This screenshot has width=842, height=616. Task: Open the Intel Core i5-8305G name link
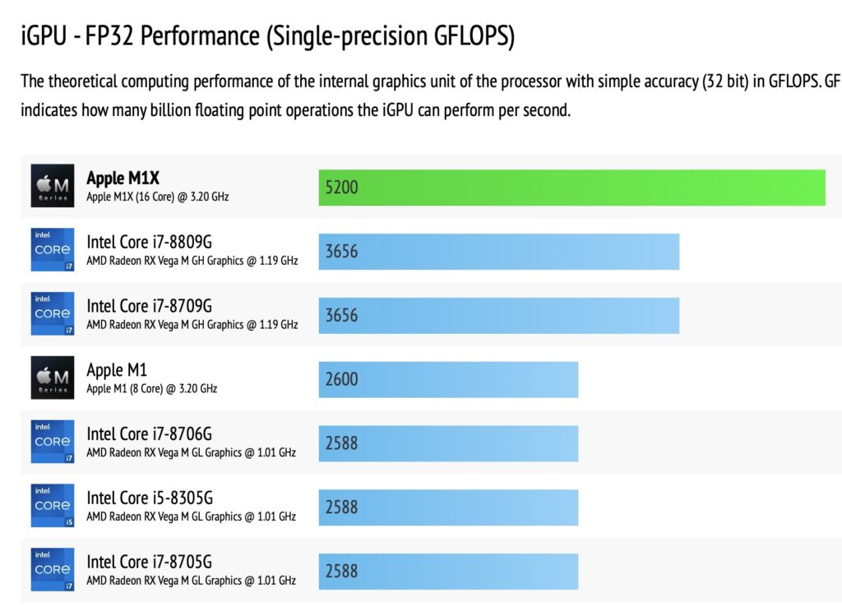[150, 498]
